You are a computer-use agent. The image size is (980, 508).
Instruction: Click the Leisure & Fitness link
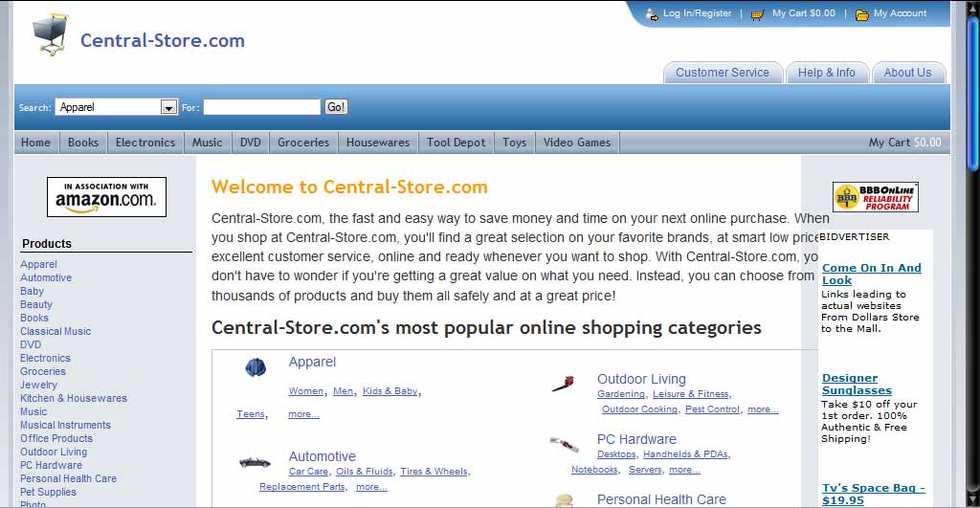click(691, 394)
